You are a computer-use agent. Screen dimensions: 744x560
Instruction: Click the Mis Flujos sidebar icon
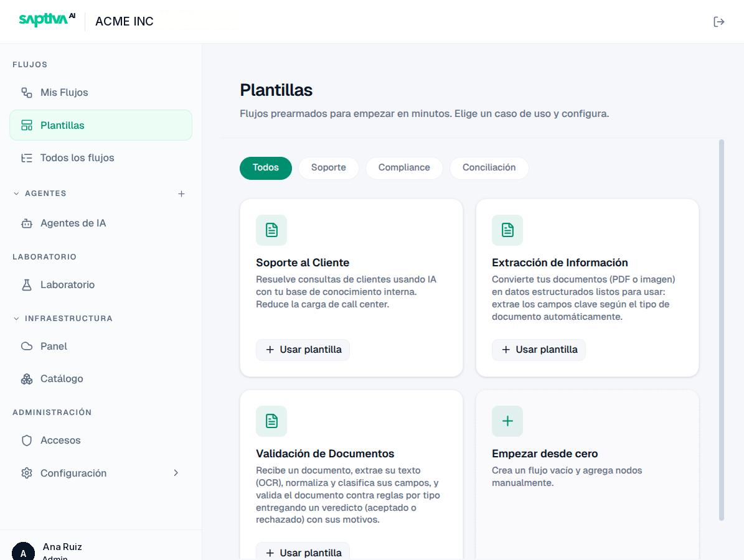pos(27,93)
